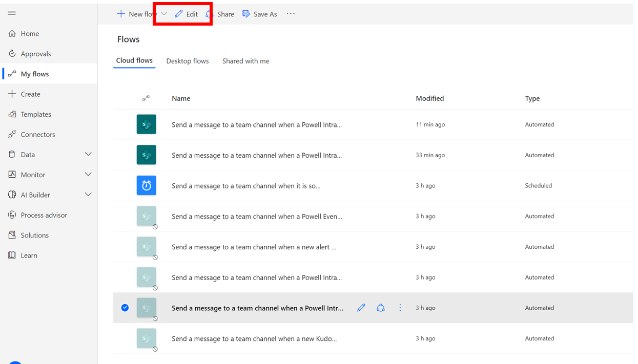Click the disabled icon of the new alert flow
Viewport: 638px width, 364px height.
[x=147, y=247]
